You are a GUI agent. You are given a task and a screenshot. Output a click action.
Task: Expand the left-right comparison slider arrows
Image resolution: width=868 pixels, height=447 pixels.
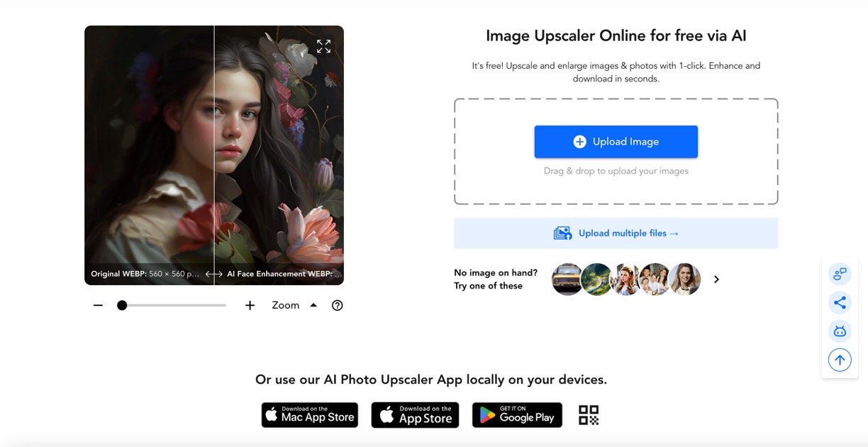click(x=213, y=273)
